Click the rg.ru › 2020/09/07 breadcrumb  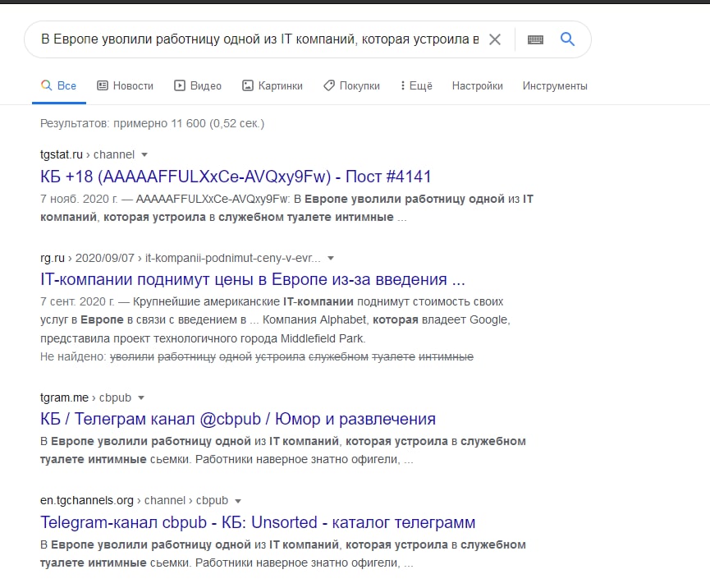pyautogui.click(x=181, y=258)
